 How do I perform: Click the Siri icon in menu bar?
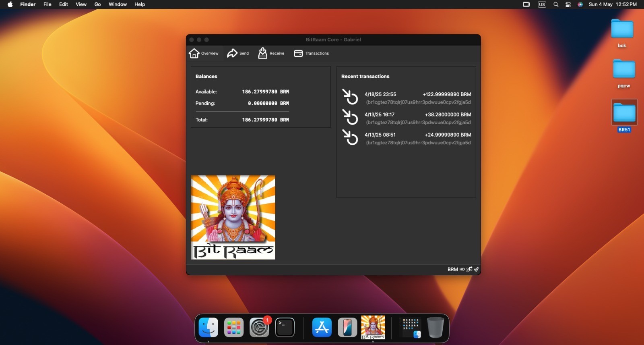tap(580, 4)
